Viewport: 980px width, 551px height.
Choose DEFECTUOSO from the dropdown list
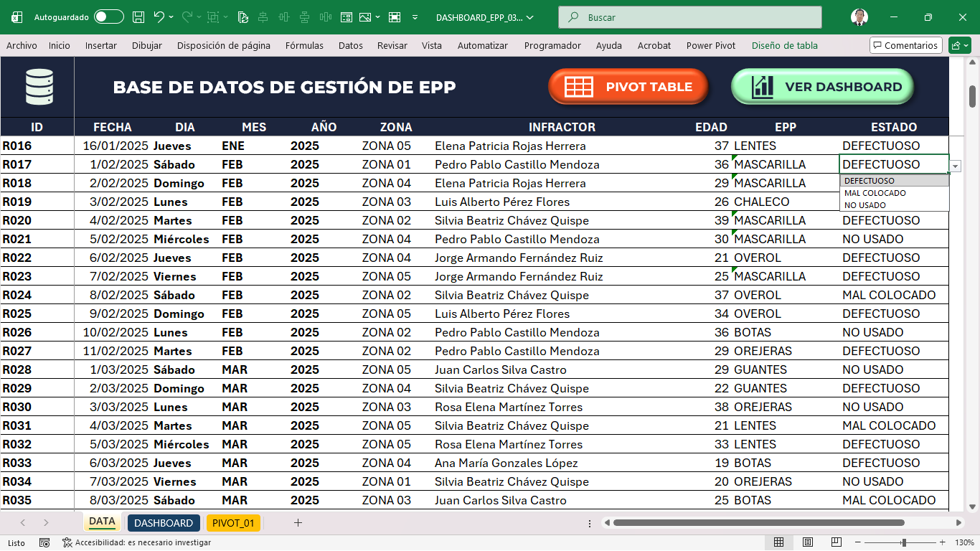895,181
